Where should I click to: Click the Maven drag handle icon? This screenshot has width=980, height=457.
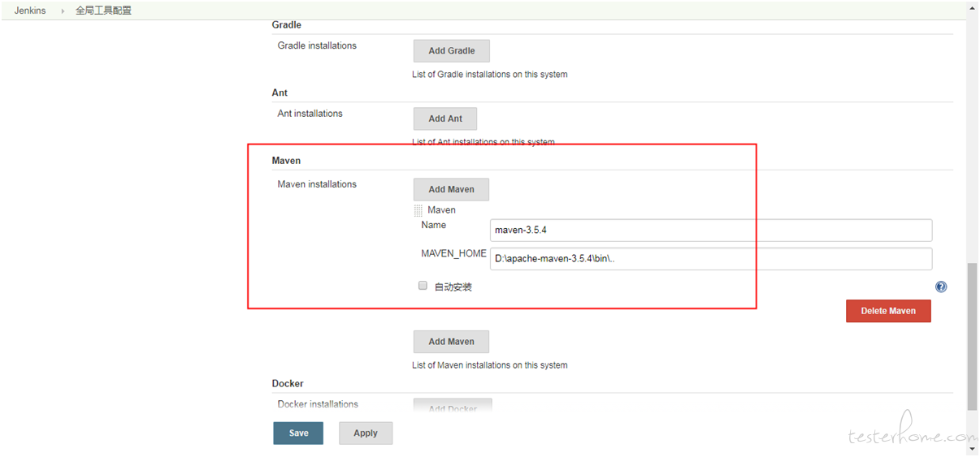418,210
